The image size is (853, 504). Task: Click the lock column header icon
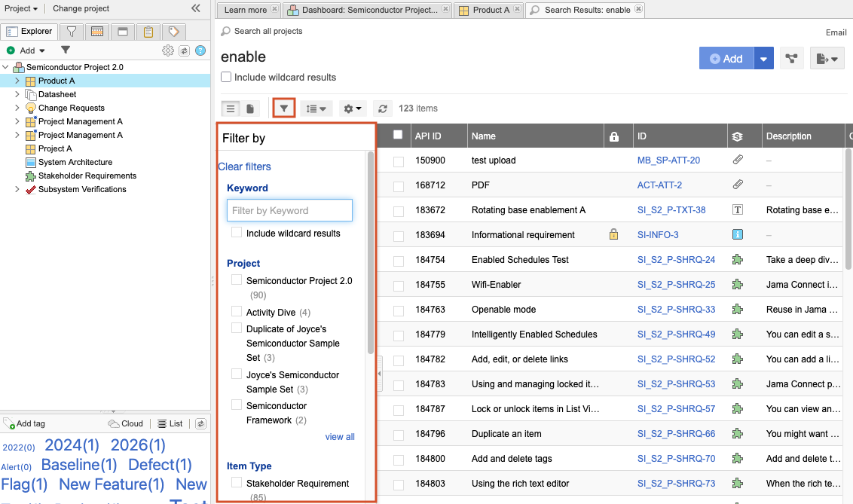pyautogui.click(x=614, y=136)
